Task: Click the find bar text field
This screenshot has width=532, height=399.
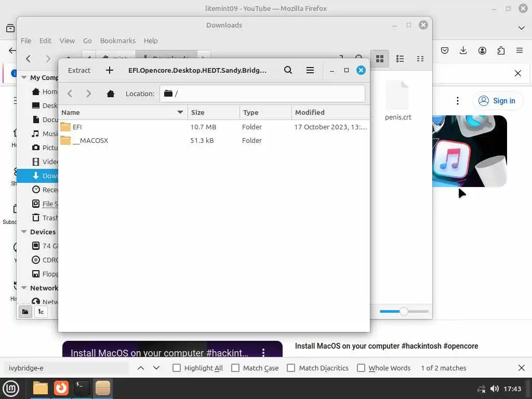Action: (66, 368)
